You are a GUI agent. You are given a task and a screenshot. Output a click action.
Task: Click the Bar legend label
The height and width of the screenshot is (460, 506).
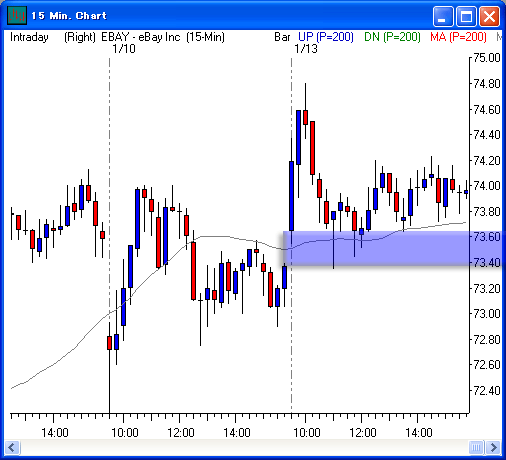pos(282,37)
